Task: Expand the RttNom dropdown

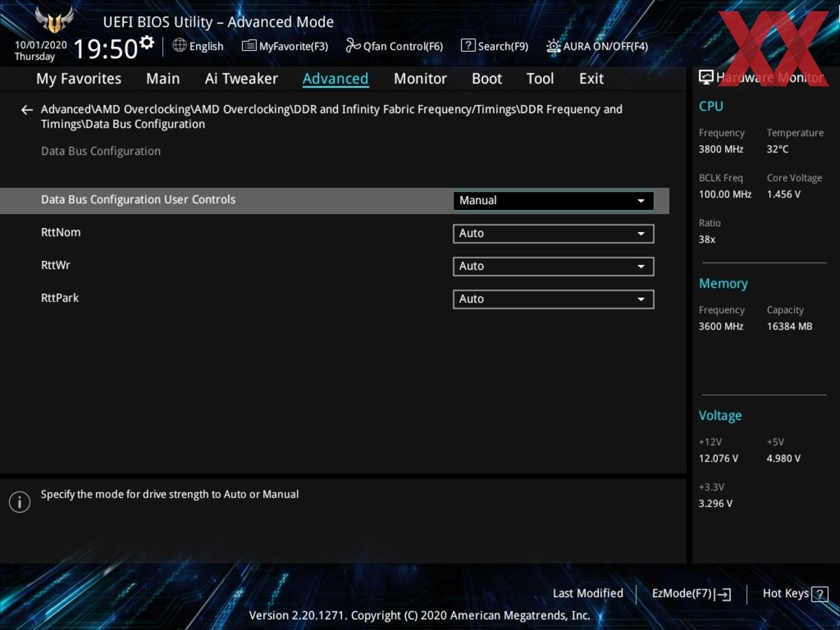Action: [x=553, y=233]
